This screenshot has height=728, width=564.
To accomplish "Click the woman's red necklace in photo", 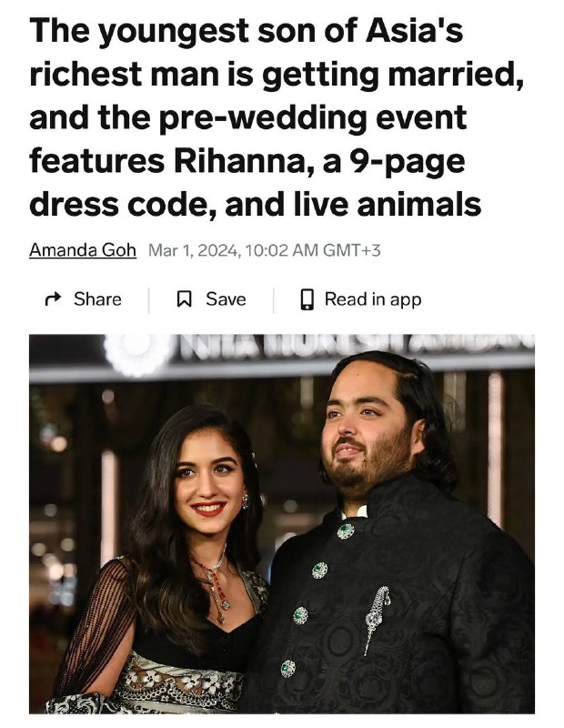I will [215, 586].
